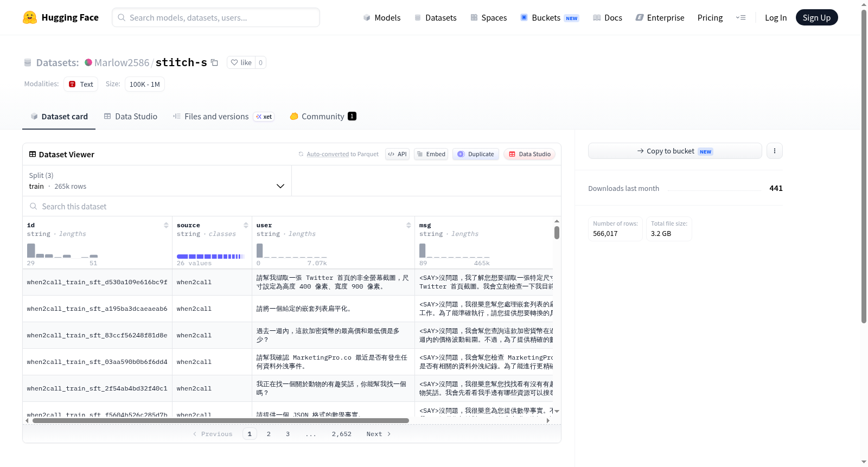Select cell when2call_train_sft_03aa590b0b6f6dd4
The image size is (868, 467).
(x=97, y=362)
